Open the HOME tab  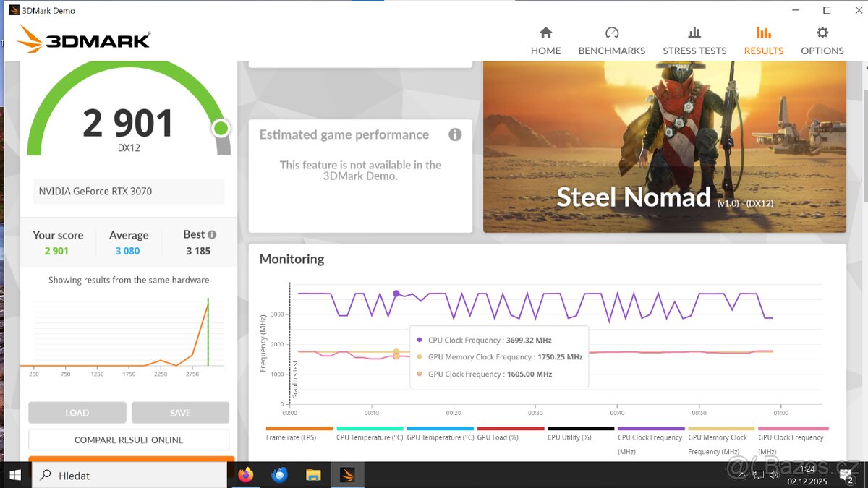pyautogui.click(x=545, y=41)
